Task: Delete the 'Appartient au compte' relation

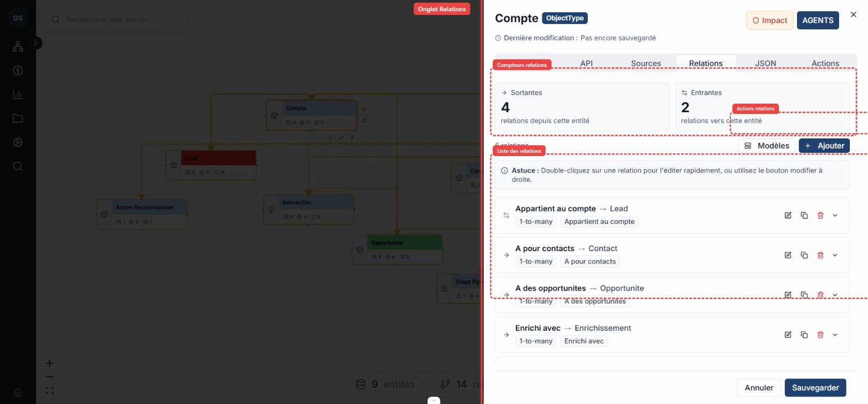Action: (x=820, y=215)
